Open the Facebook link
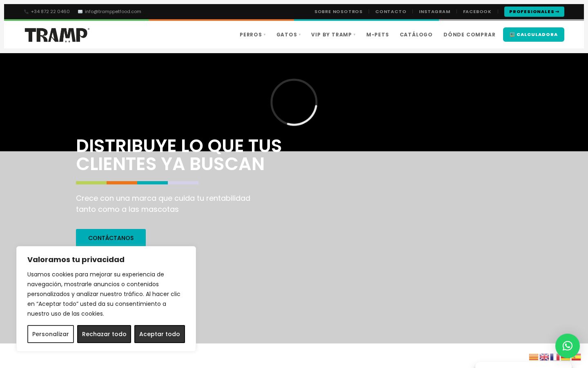588x368 pixels. tap(477, 11)
